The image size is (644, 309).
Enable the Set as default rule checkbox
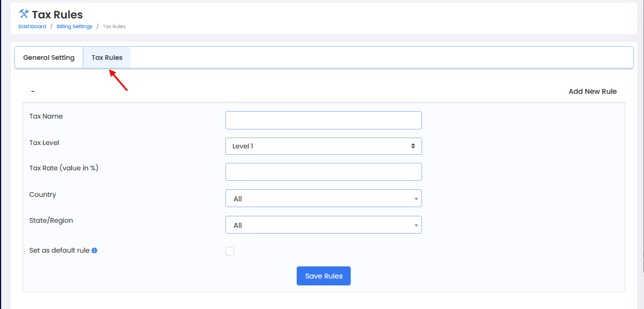230,251
